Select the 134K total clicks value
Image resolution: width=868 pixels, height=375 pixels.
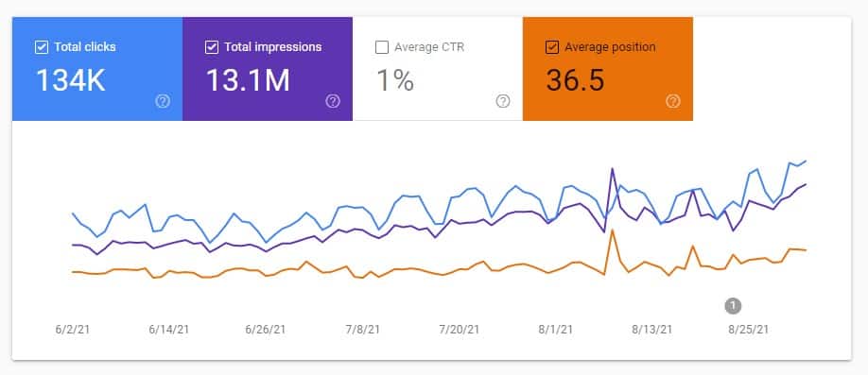coord(70,80)
